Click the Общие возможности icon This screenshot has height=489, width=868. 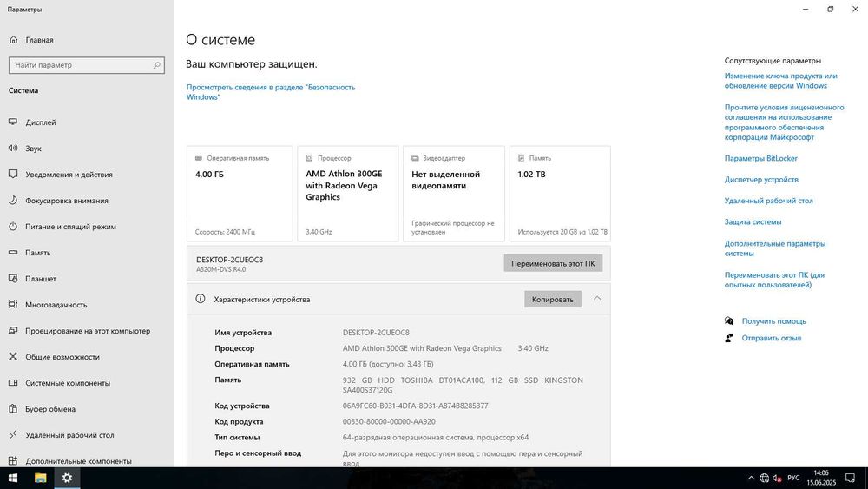pos(13,356)
